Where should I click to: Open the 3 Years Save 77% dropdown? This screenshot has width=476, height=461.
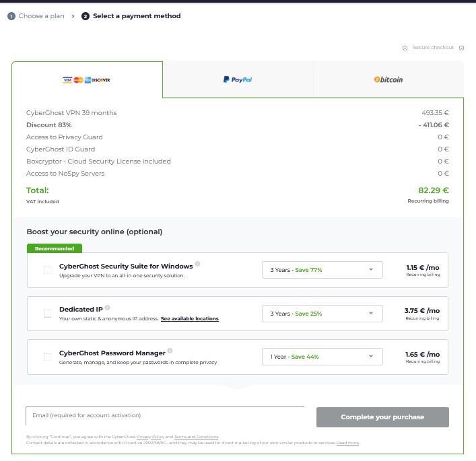(x=322, y=270)
